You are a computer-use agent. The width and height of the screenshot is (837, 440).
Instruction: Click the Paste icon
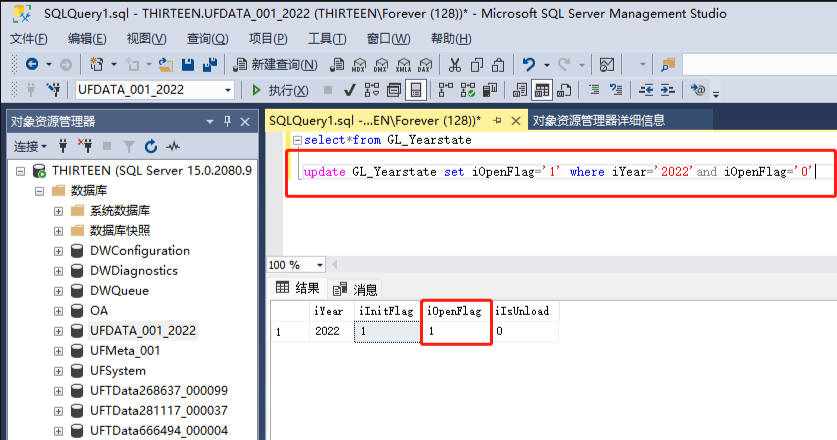(x=498, y=65)
